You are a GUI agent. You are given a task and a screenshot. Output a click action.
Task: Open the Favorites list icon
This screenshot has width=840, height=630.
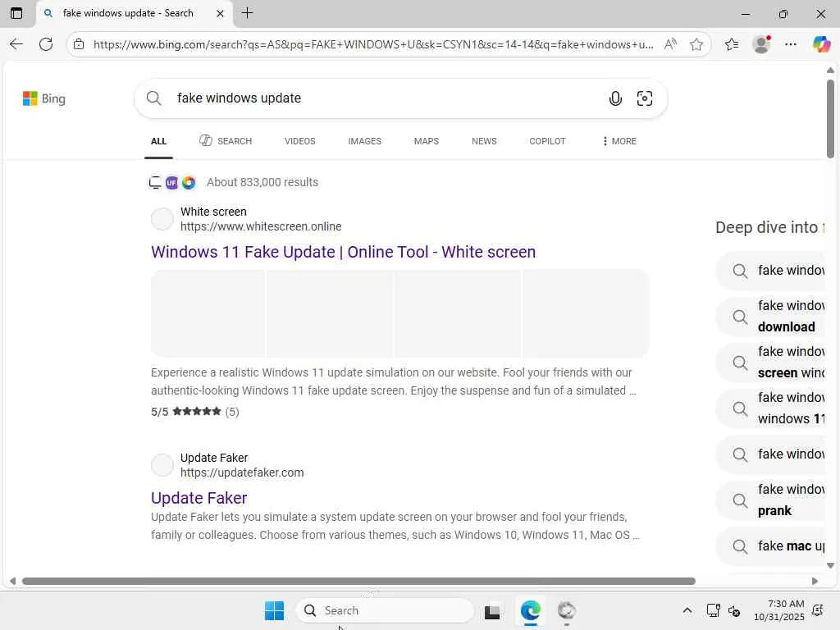[x=732, y=44]
